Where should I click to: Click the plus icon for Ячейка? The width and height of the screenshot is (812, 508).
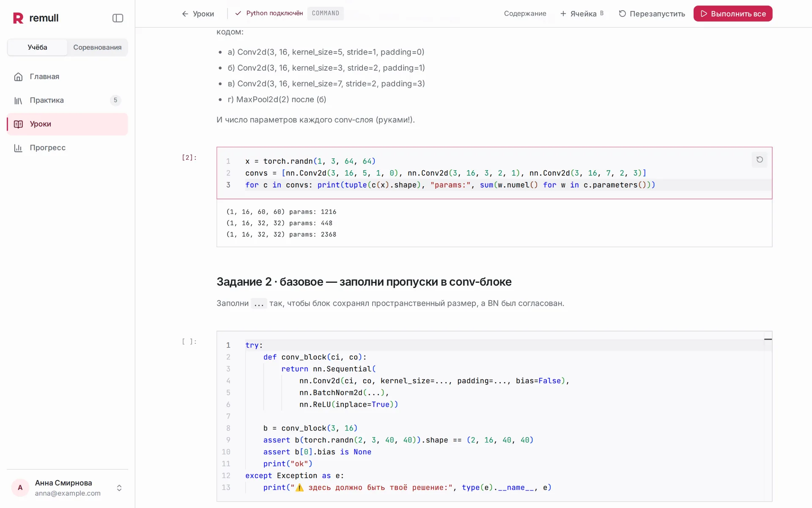tap(563, 14)
